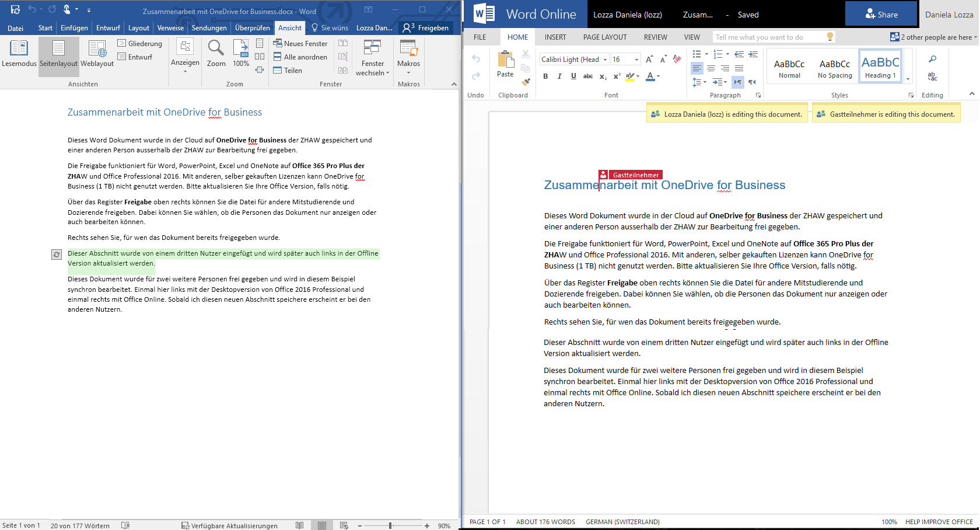Click the Undo arrow in Word Online
This screenshot has height=530, width=980.
[476, 58]
